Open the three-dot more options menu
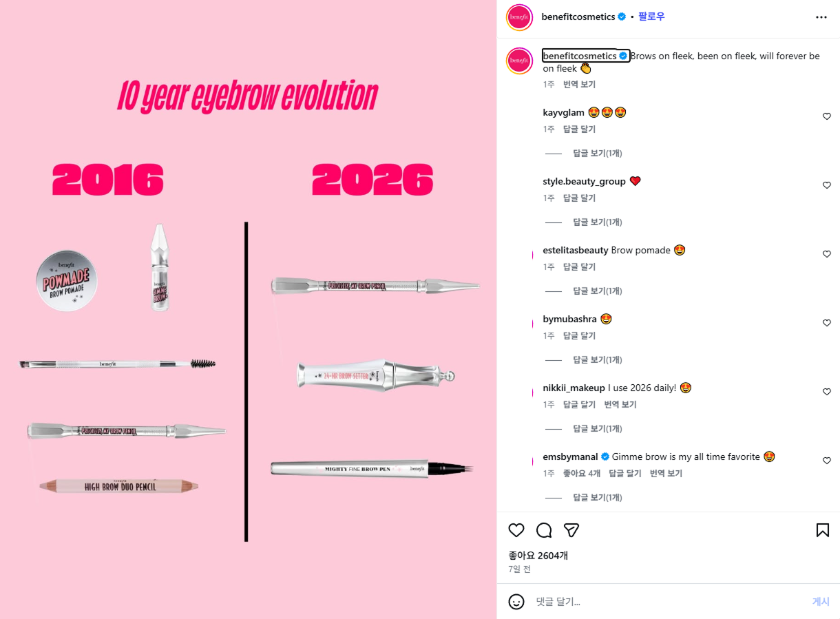The width and height of the screenshot is (840, 619). click(x=821, y=17)
